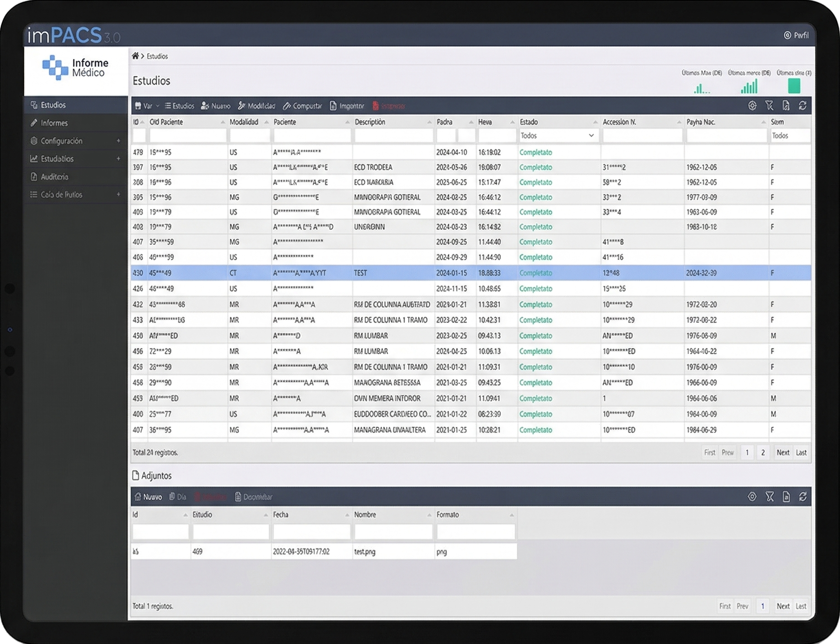
Task: Open the Perfil user menu
Action: click(x=796, y=35)
